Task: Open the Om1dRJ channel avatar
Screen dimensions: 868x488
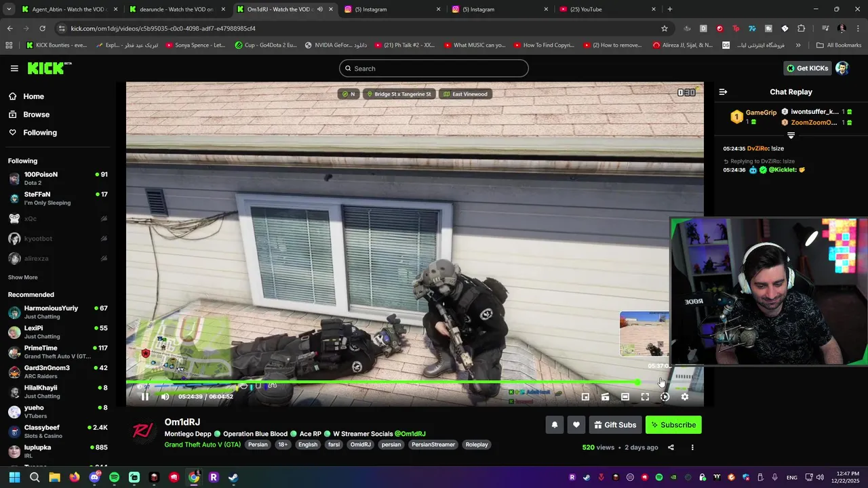Action: click(142, 431)
